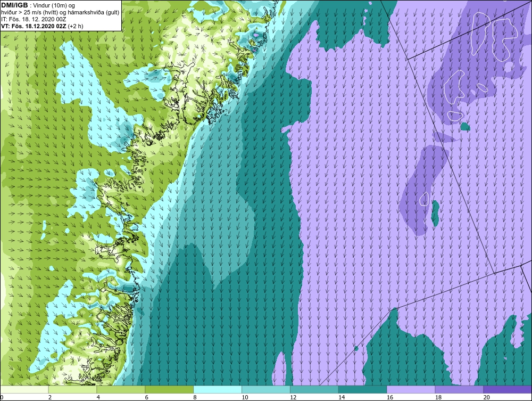Click the 12–14 m/s teal legend swatch
The image size is (532, 401).
coord(314,389)
